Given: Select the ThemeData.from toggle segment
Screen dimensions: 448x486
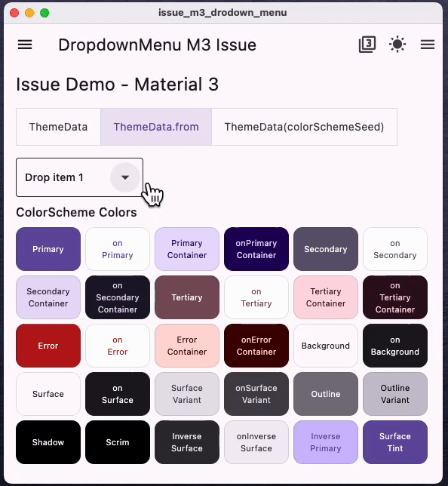Looking at the screenshot, I should [x=156, y=127].
